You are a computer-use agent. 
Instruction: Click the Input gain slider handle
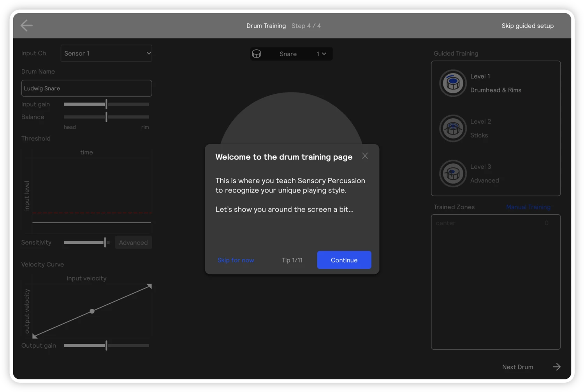tap(106, 104)
